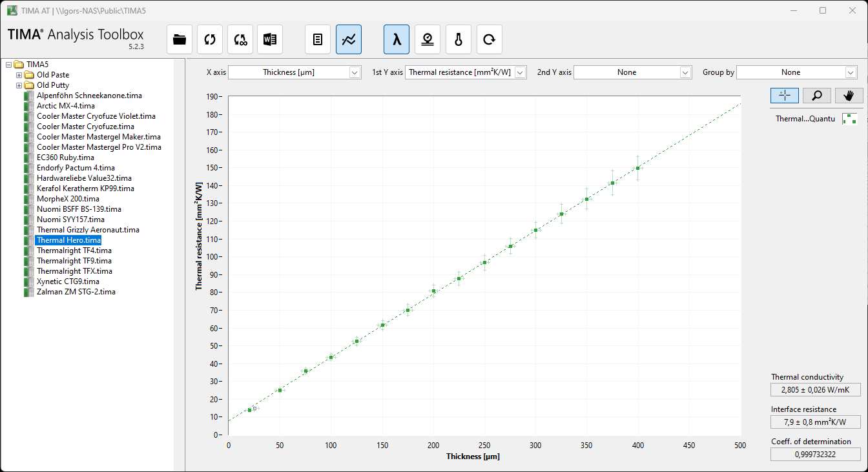Click the data point at 200 µm thickness
The width and height of the screenshot is (868, 472).
(433, 291)
